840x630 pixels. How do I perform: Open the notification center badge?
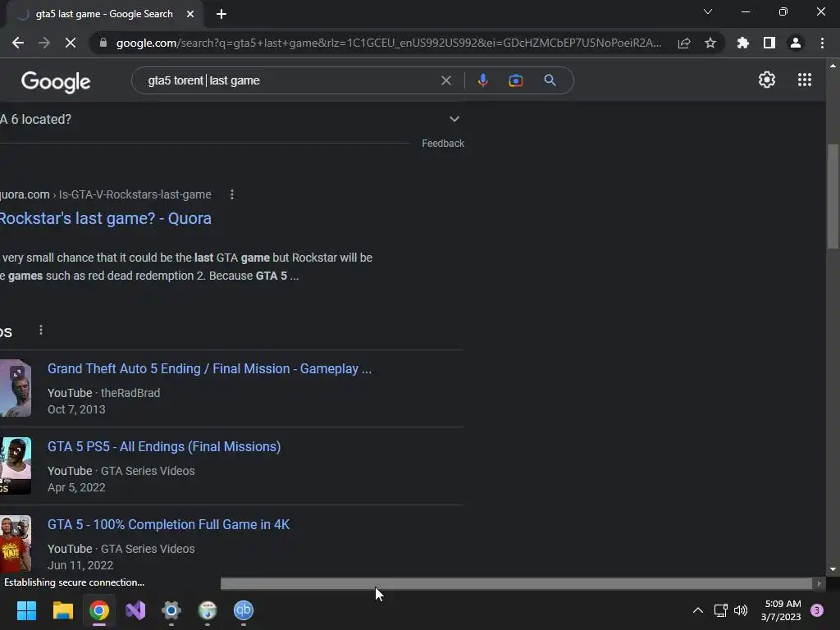coord(817,610)
